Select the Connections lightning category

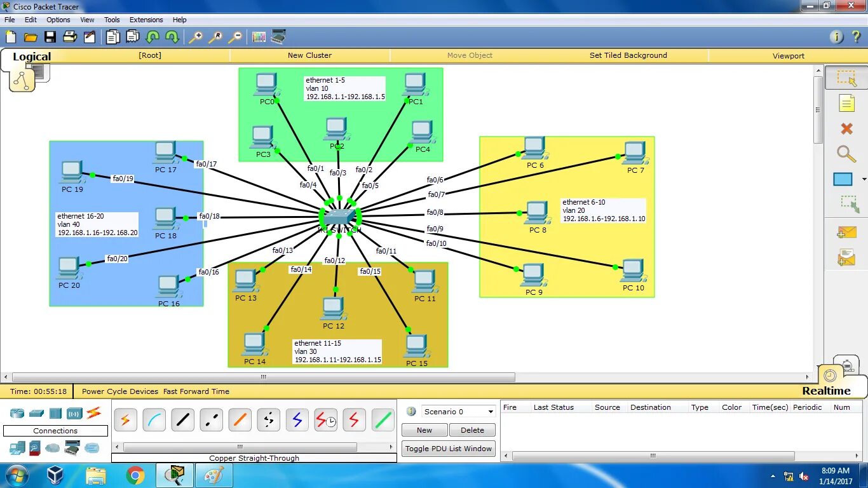(x=94, y=413)
